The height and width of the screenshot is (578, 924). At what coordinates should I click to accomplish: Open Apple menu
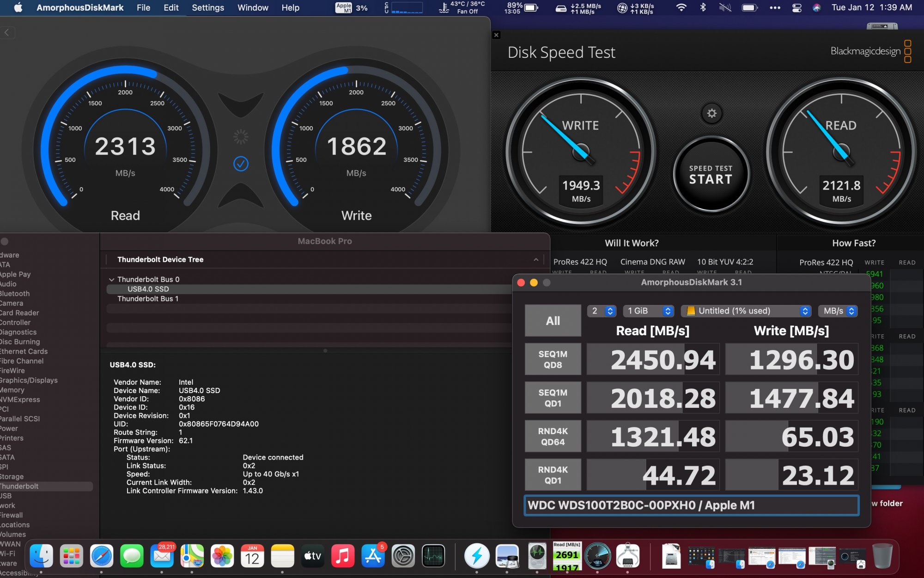coord(18,7)
